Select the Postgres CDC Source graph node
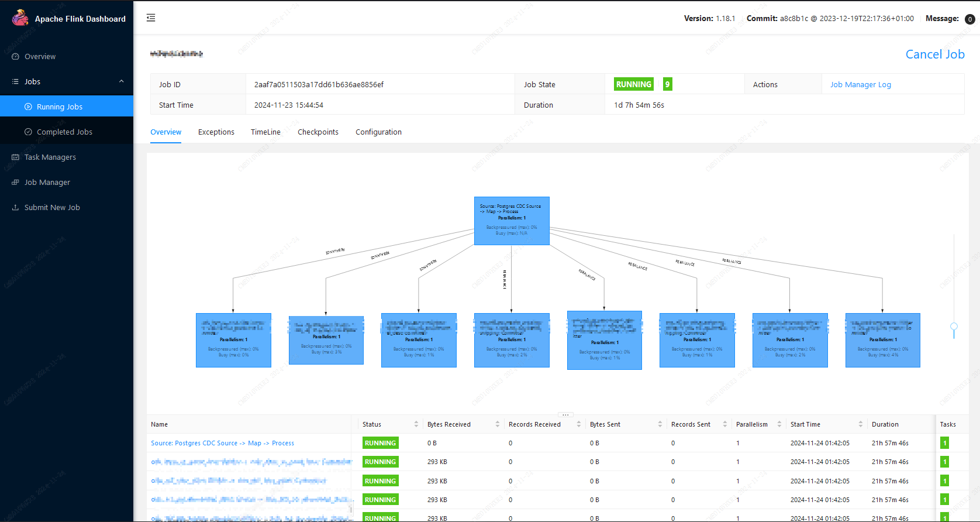Viewport: 980px width, 522px height. pyautogui.click(x=512, y=221)
